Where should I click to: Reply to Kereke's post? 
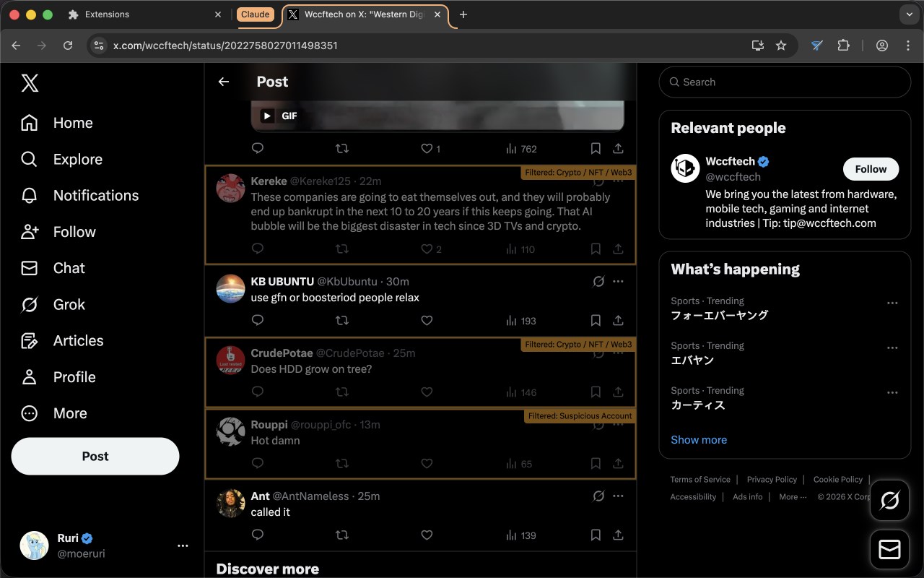pyautogui.click(x=258, y=249)
